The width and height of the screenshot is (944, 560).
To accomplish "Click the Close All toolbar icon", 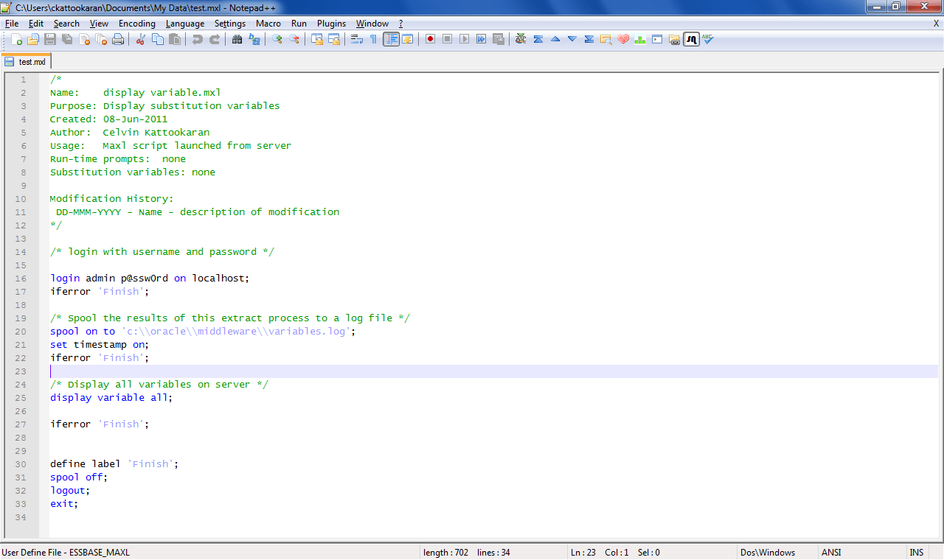I will [101, 39].
